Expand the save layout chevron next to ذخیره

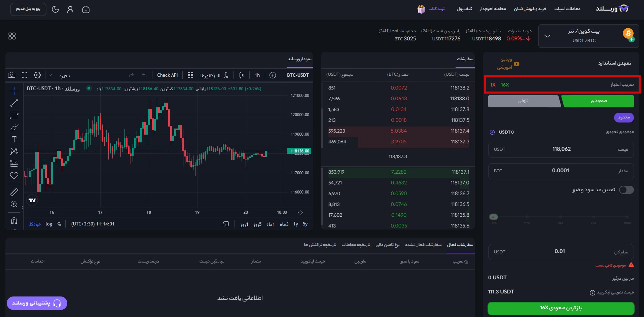(50, 75)
